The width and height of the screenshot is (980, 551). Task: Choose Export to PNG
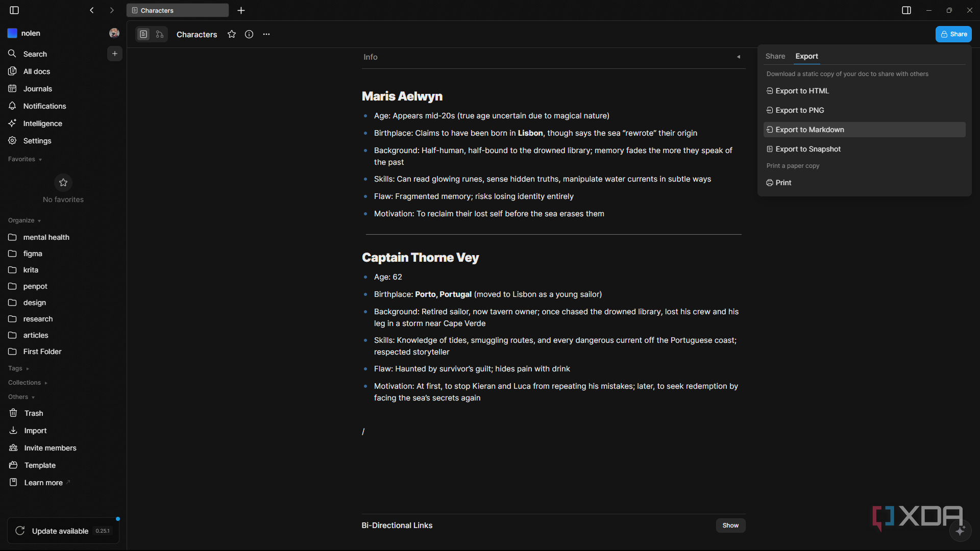[x=864, y=110]
